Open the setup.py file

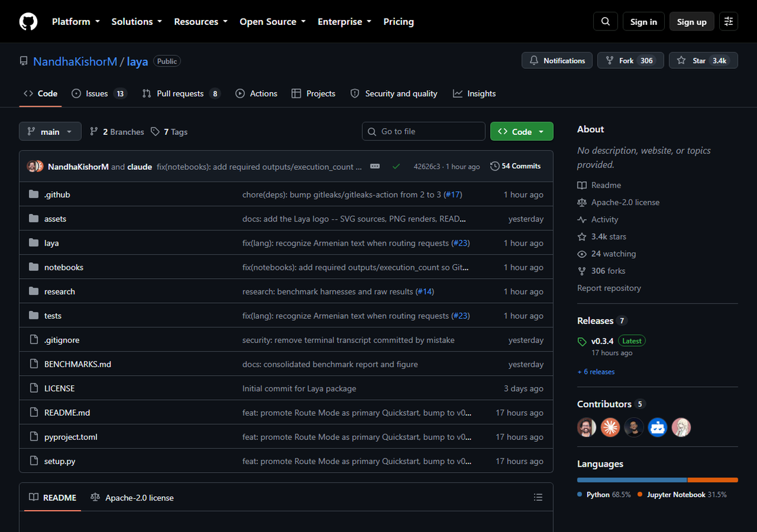pyautogui.click(x=60, y=461)
